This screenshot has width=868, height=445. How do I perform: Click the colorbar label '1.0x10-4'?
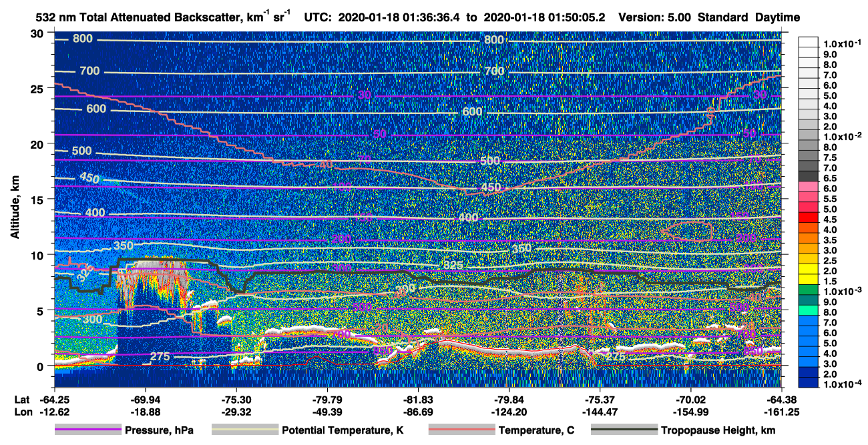point(843,385)
